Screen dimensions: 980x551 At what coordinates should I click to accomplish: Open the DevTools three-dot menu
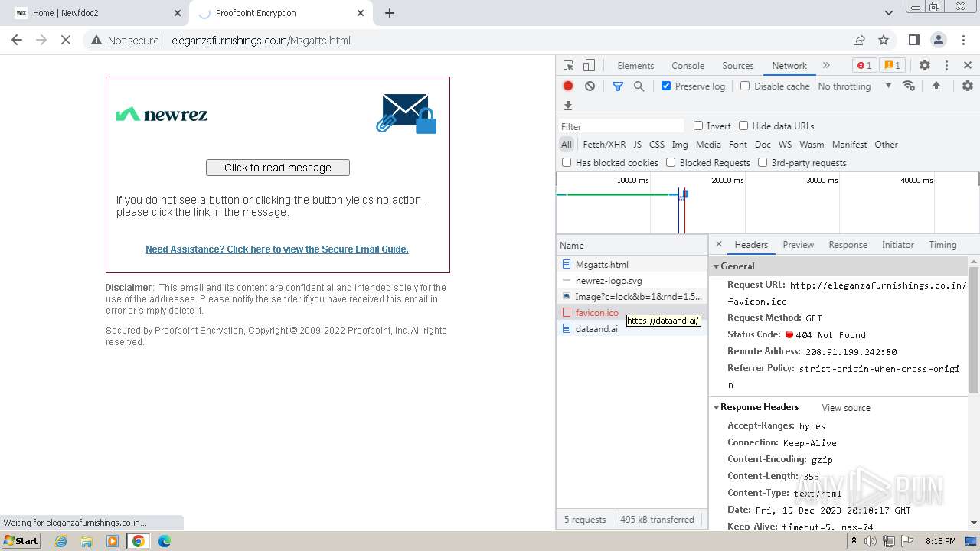point(946,66)
